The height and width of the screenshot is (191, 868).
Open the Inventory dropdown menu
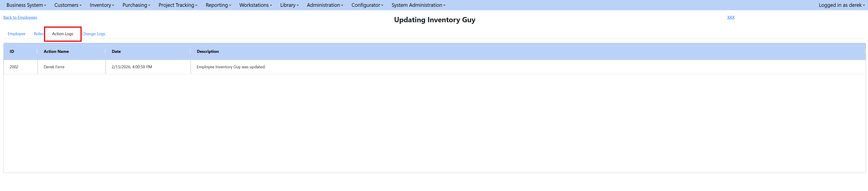[x=102, y=5]
